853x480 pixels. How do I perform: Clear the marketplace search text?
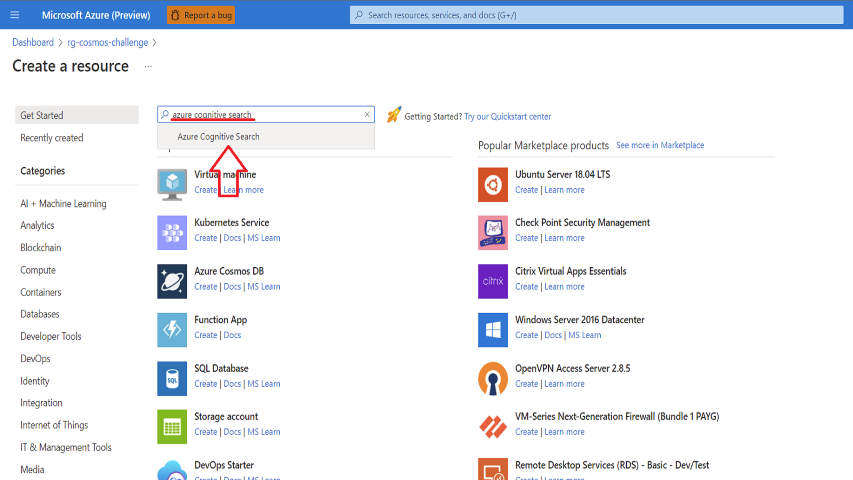[x=367, y=114]
